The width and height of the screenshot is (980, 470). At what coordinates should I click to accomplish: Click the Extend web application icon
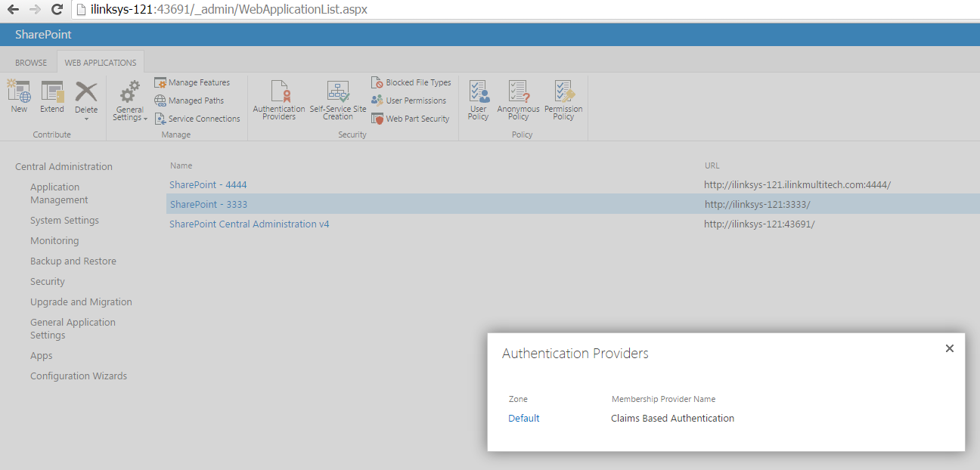(52, 91)
